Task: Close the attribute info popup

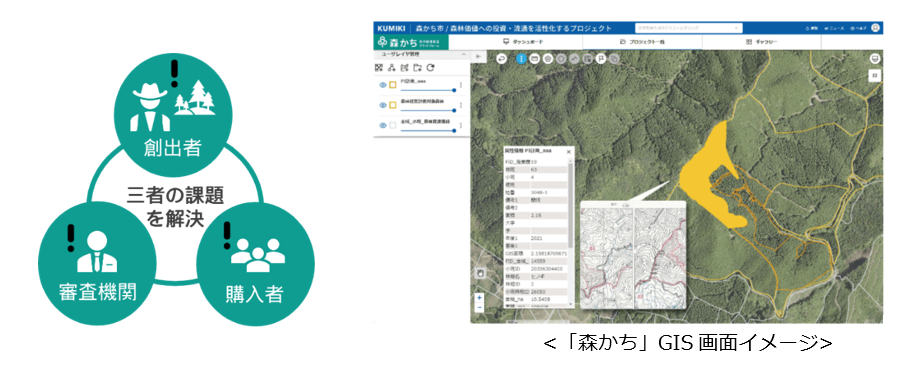Action: [x=569, y=151]
